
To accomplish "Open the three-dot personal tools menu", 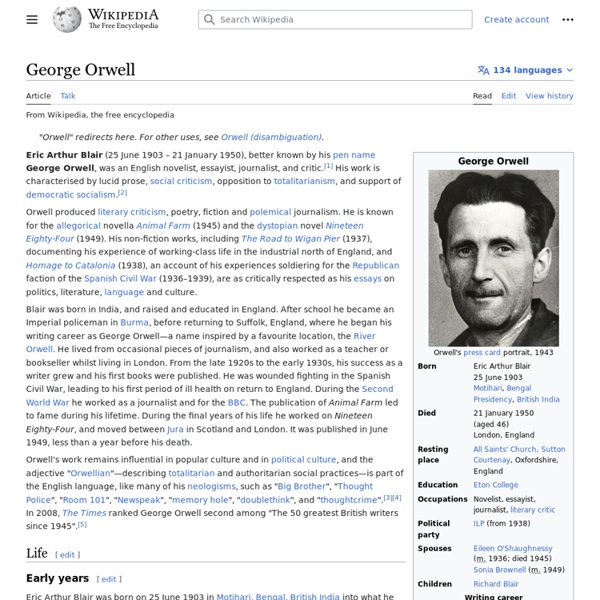I will coord(567,20).
